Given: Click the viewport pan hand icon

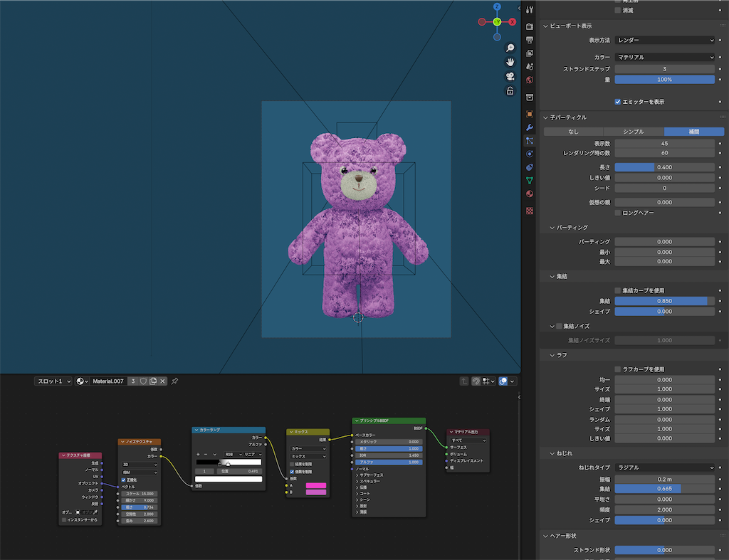Looking at the screenshot, I should [510, 63].
